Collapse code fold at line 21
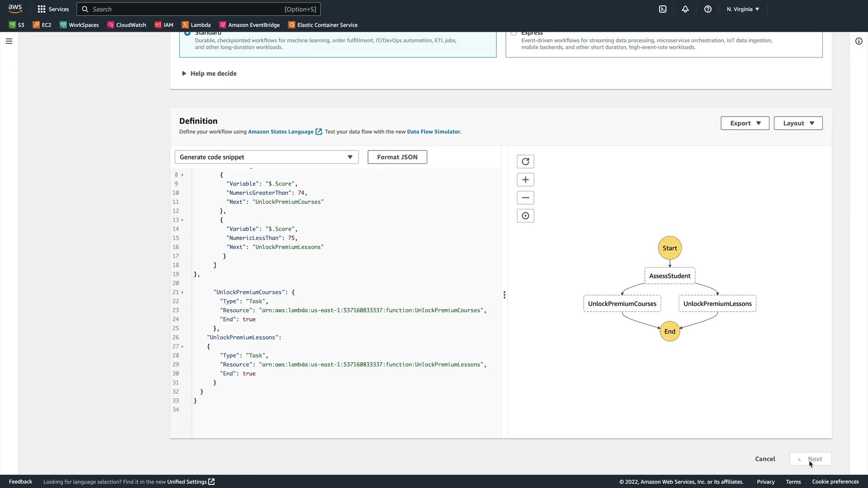 pos(182,293)
